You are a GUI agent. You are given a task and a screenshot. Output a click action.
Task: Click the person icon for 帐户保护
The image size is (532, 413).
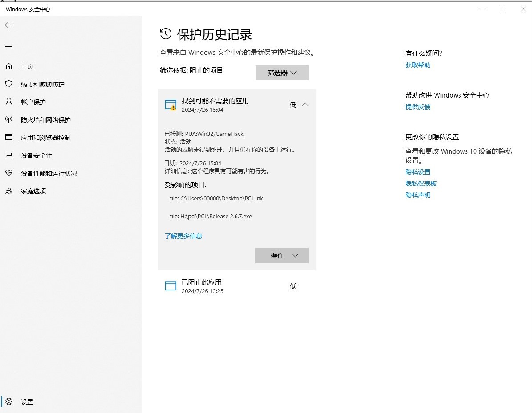(9, 102)
